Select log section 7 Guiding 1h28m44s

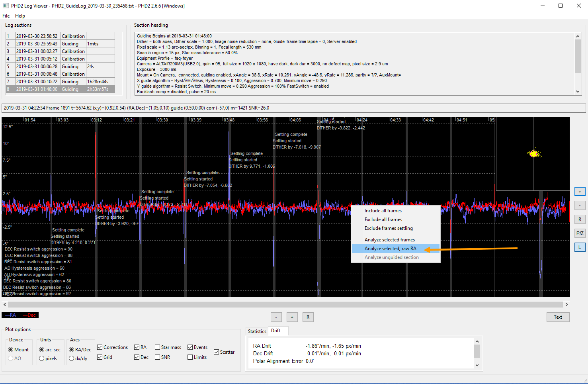pyautogui.click(x=60, y=82)
